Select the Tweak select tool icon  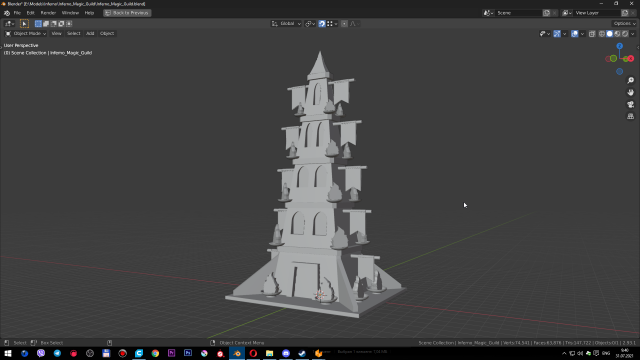[x=24, y=24]
